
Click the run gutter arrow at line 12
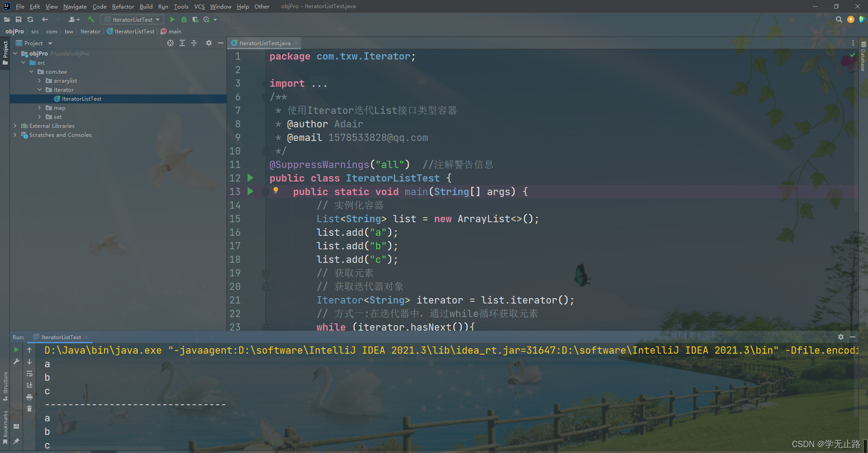[x=250, y=178]
